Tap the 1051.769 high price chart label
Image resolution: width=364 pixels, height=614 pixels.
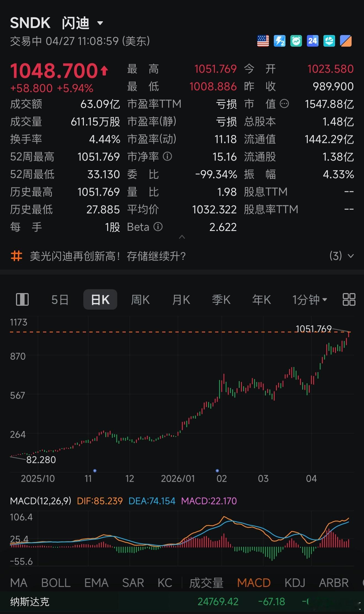point(313,329)
